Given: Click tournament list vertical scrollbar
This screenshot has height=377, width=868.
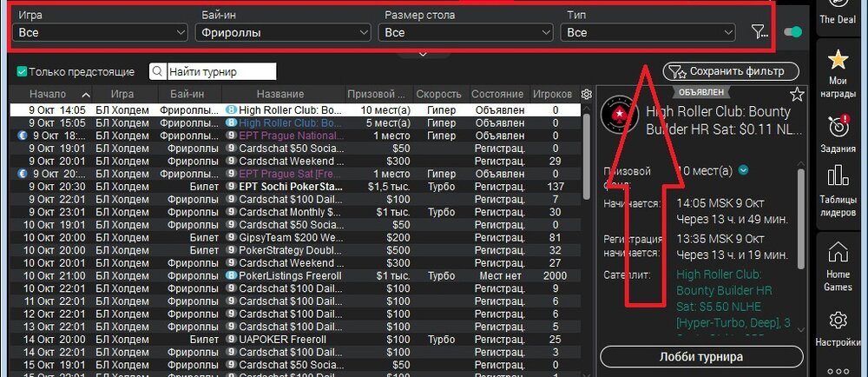Looking at the screenshot, I should [x=587, y=158].
